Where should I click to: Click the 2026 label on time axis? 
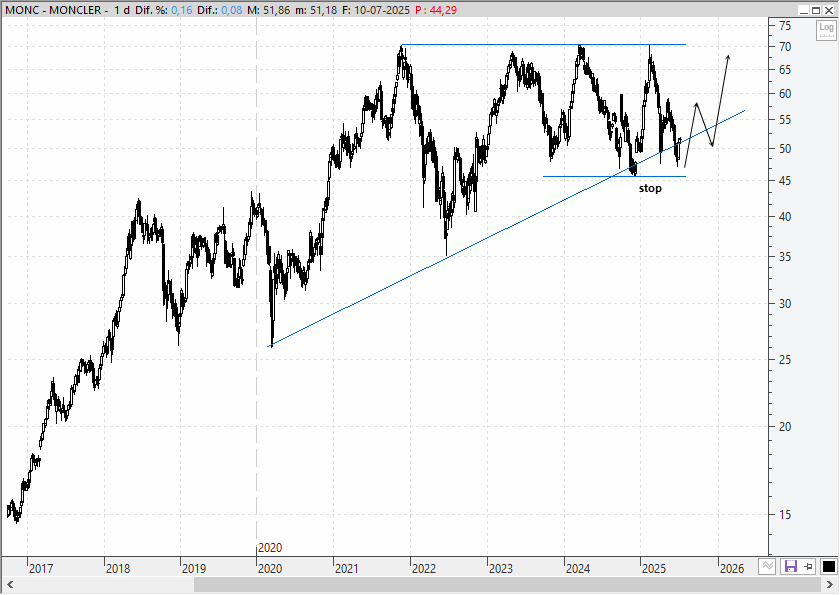732,568
